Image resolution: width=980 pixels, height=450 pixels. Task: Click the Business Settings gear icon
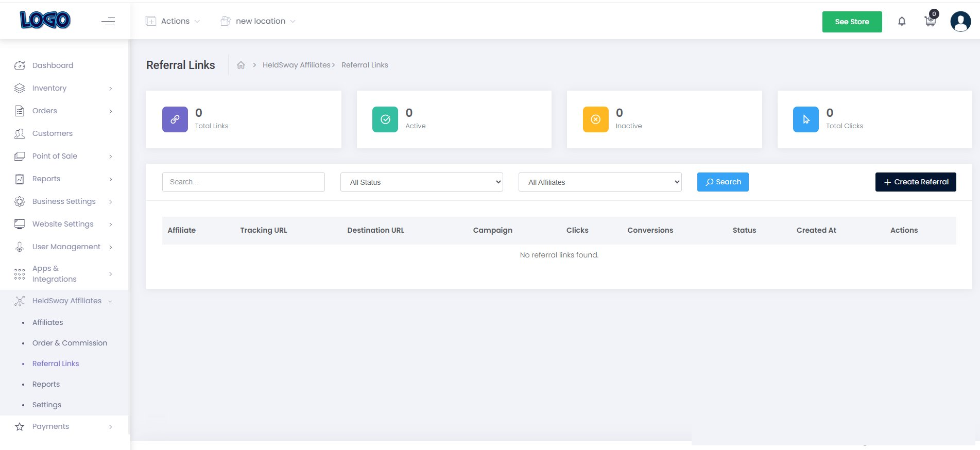click(x=20, y=201)
